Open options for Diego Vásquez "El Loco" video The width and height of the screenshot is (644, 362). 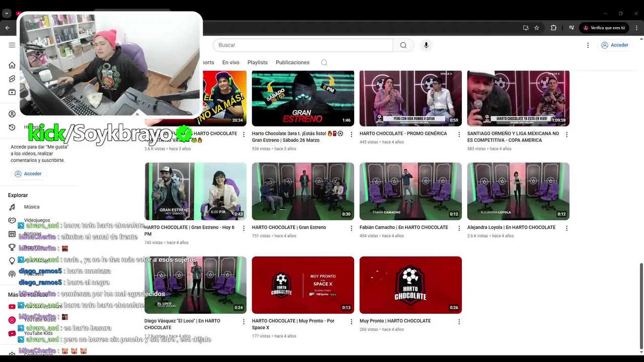pos(244,322)
